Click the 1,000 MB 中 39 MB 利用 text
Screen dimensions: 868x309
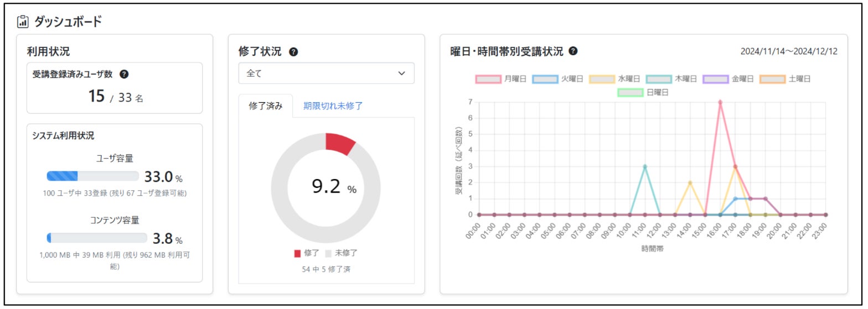click(x=115, y=260)
